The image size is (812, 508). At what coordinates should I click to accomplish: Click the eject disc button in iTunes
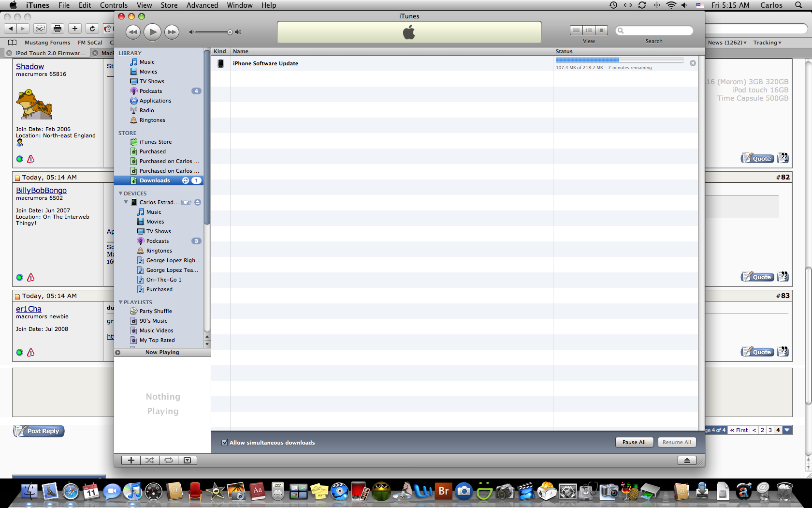coord(687,461)
